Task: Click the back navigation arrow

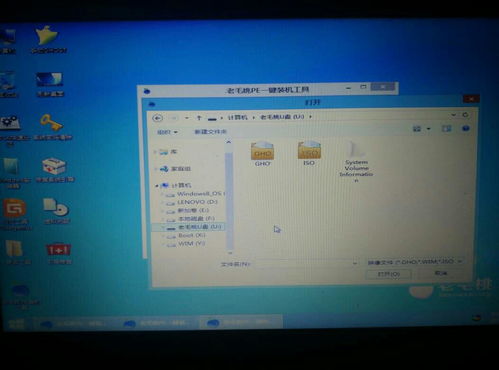Action: coord(157,118)
